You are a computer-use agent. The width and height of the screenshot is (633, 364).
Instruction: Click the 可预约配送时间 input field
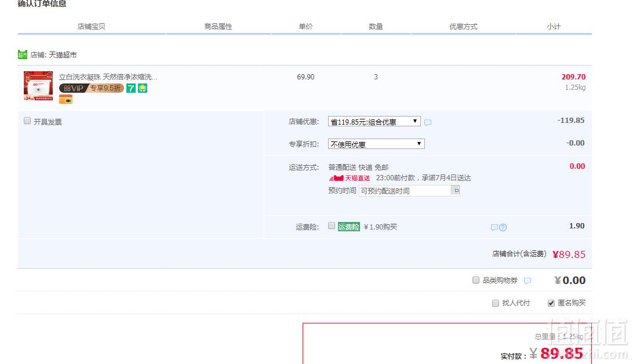[405, 191]
